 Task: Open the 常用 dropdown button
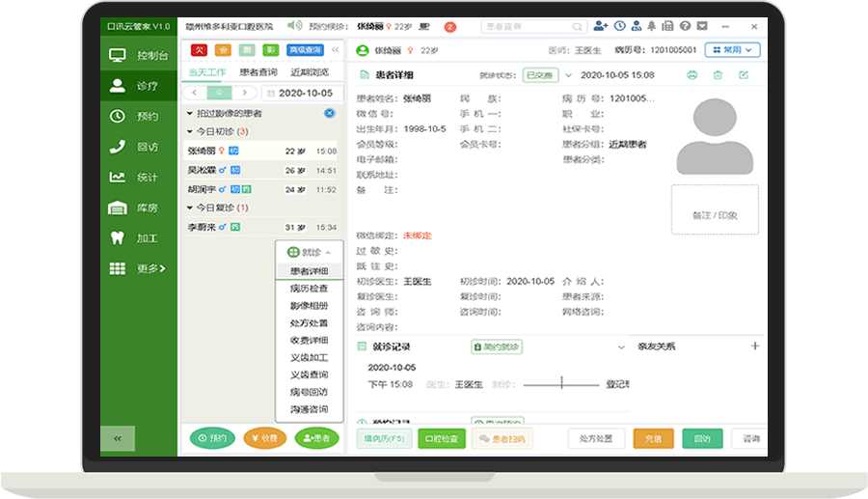[x=733, y=49]
